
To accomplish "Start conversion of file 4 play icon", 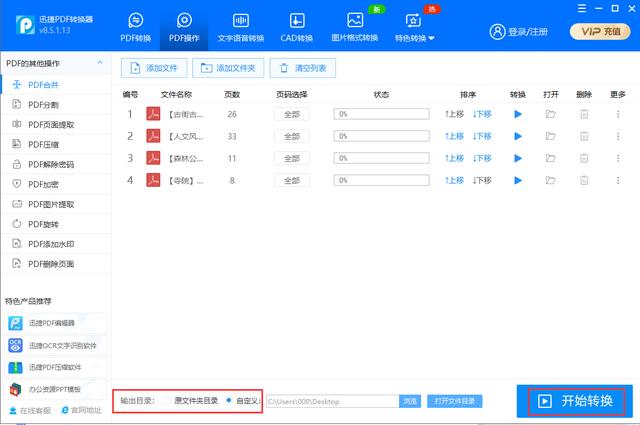I will click(x=518, y=180).
